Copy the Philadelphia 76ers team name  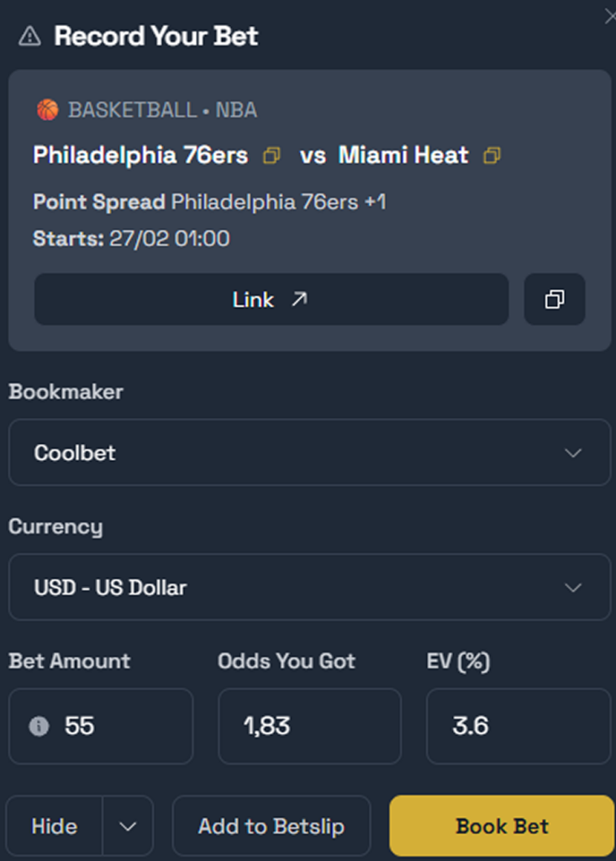pos(271,156)
